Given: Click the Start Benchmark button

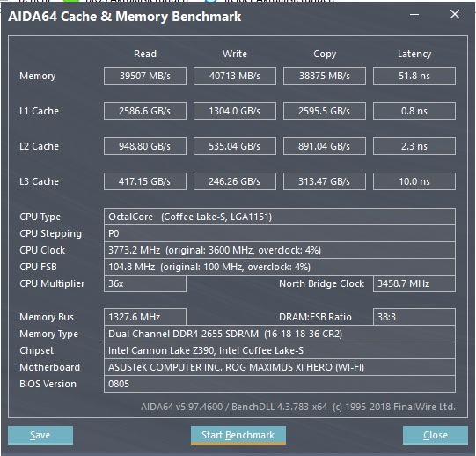Looking at the screenshot, I should [238, 435].
